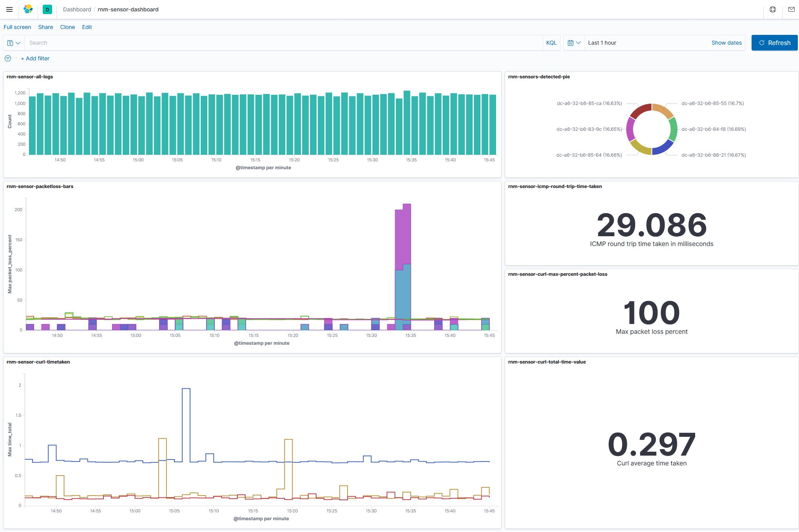The height and width of the screenshot is (532, 799).
Task: Select pie label dc-a6-32-b6-85-64 (16.66%)
Action: pos(589,155)
